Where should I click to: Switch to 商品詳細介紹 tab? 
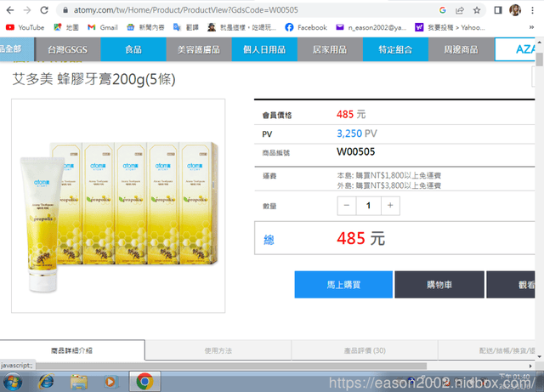click(72, 350)
